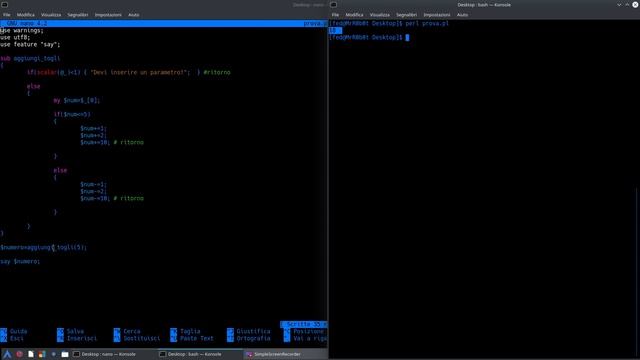The height and width of the screenshot is (360, 640).
Task: Click the 'say $numero;' line
Action: point(20,261)
